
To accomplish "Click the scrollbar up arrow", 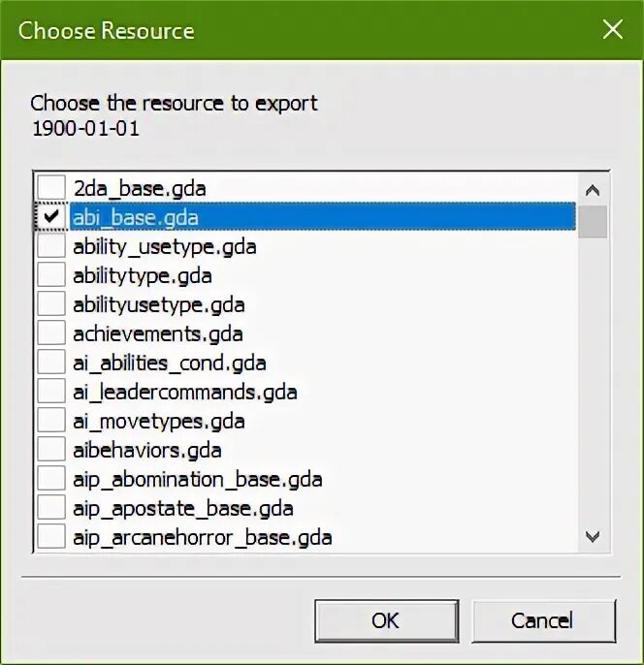I will tap(593, 190).
